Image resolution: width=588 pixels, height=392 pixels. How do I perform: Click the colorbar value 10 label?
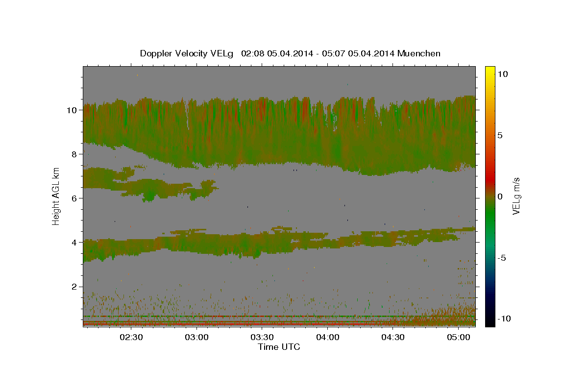[x=503, y=74]
